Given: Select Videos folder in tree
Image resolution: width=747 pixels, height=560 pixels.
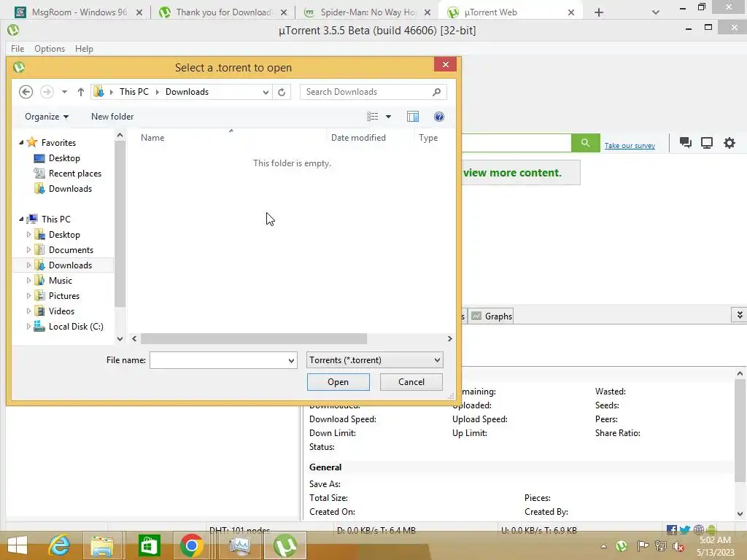Looking at the screenshot, I should 61,311.
